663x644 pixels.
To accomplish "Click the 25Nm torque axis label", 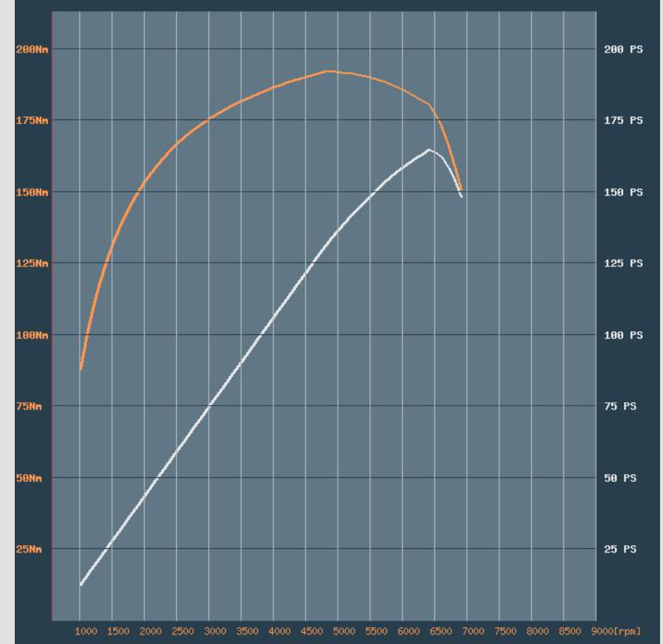I will tap(29, 550).
